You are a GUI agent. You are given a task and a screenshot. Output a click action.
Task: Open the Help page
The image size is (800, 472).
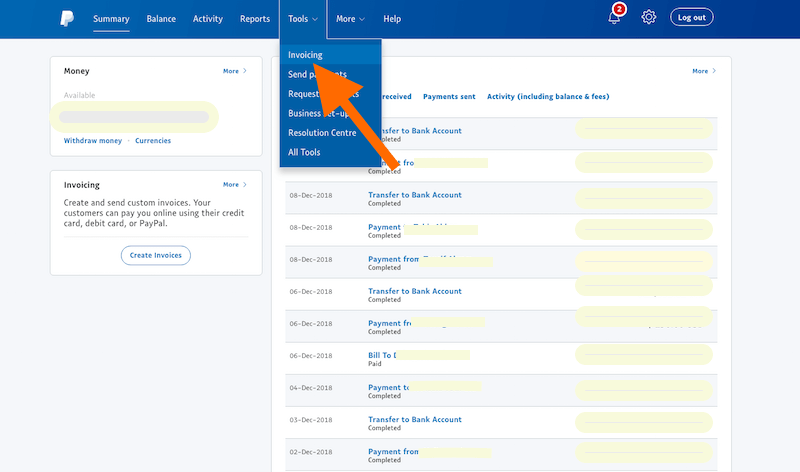[392, 19]
